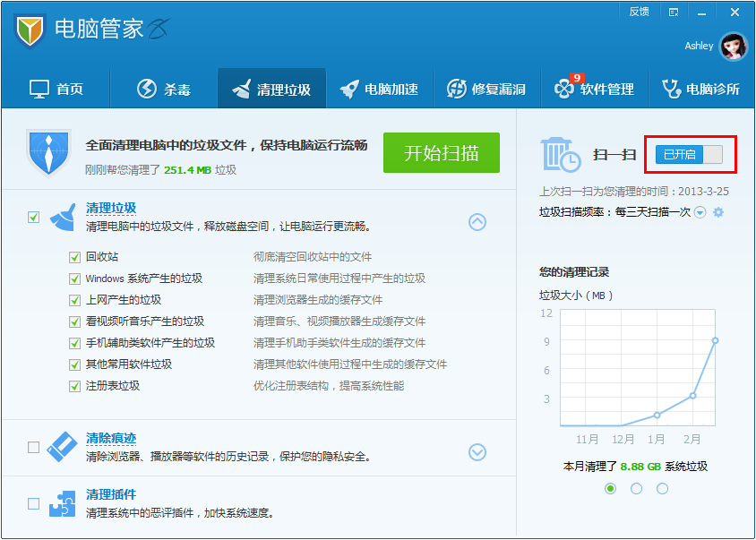Collapse the 清理垃圾 section chevron
The image size is (756, 540).
(x=477, y=222)
